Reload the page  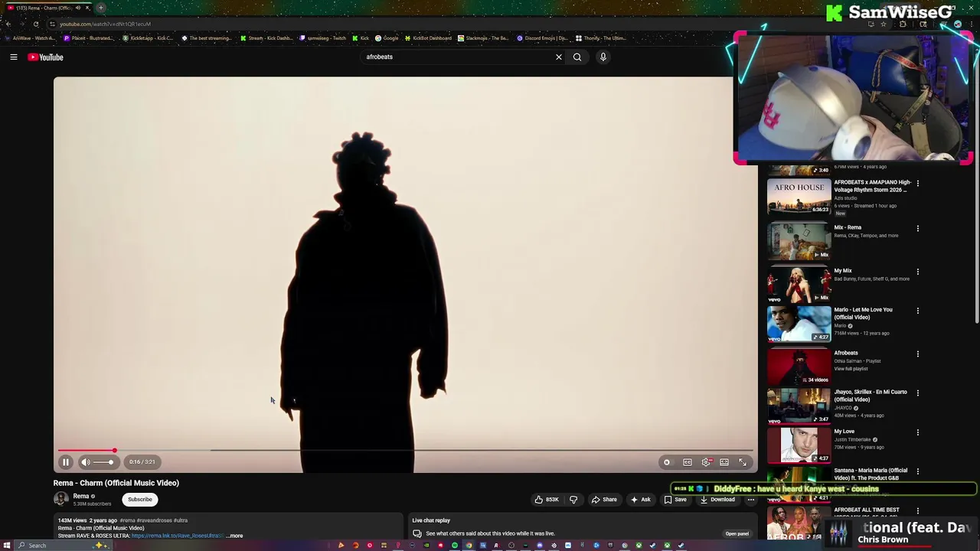click(36, 24)
